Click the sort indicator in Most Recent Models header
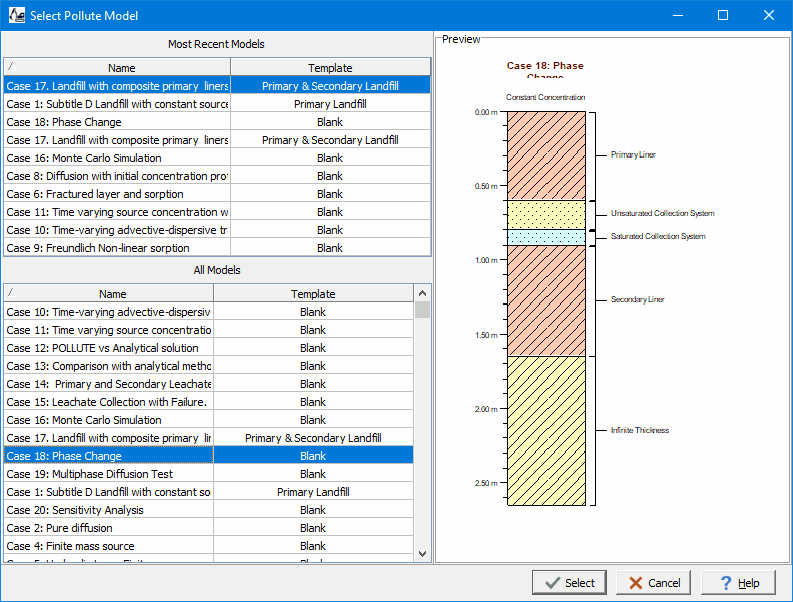The image size is (793, 602). click(11, 67)
